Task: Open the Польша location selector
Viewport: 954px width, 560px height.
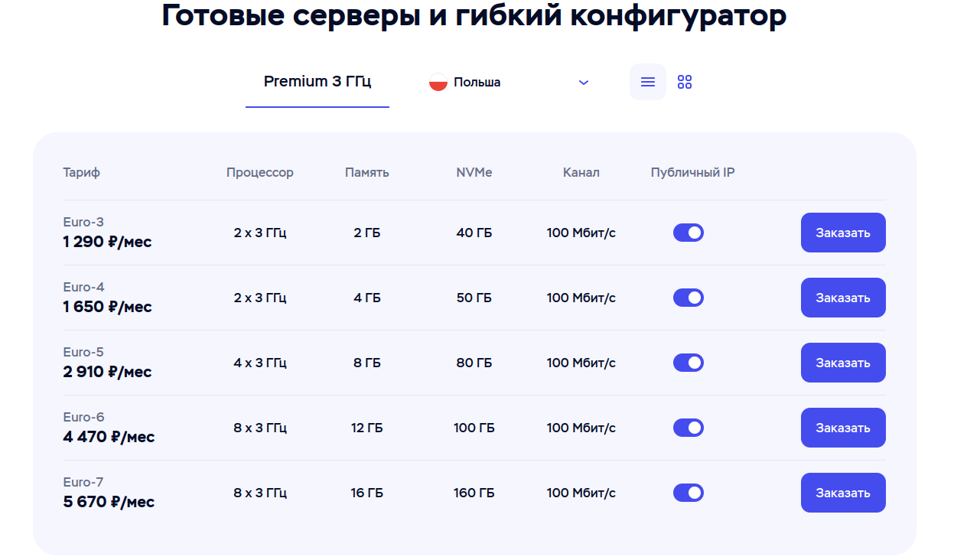Action: (x=509, y=82)
